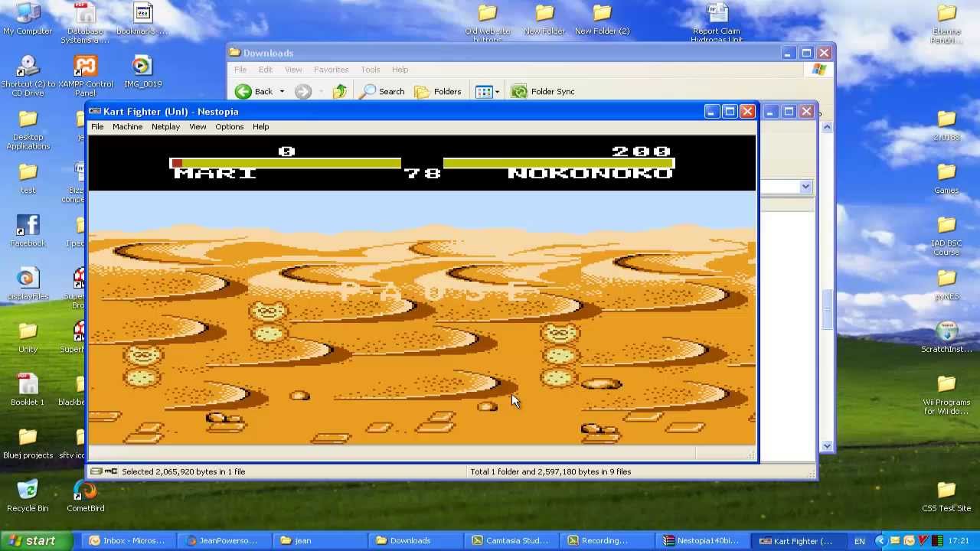Toggle the Folders pane button
Screen dimensions: 980x551
point(438,92)
